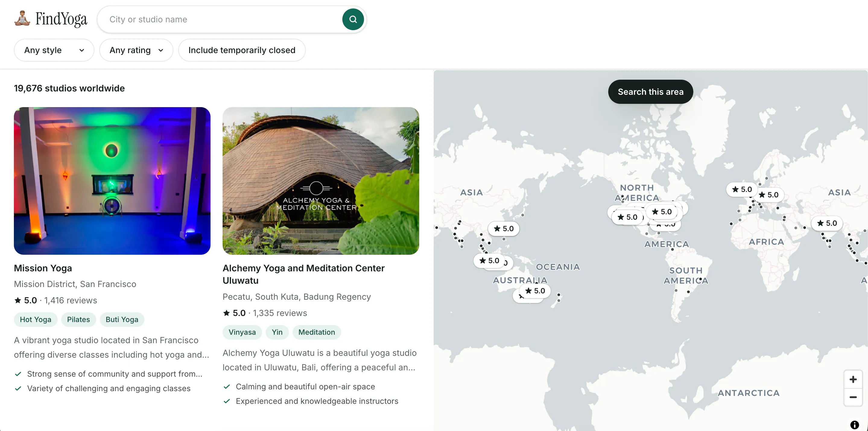Open Mission Yoga studio title link
The width and height of the screenshot is (868, 431).
(x=43, y=268)
